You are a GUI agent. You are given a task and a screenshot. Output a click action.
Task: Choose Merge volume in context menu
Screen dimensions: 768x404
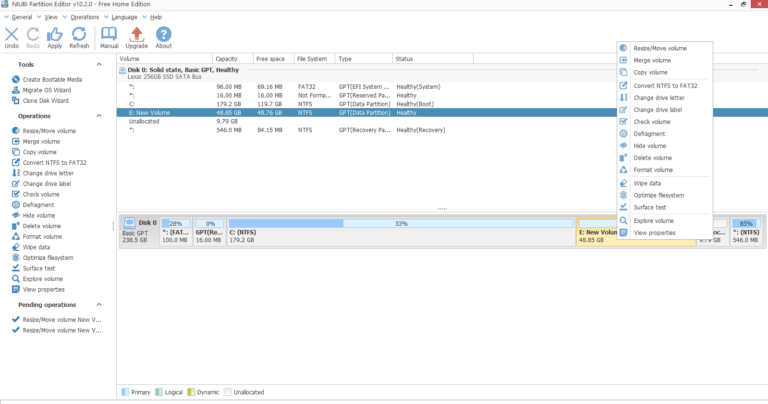pyautogui.click(x=664, y=60)
